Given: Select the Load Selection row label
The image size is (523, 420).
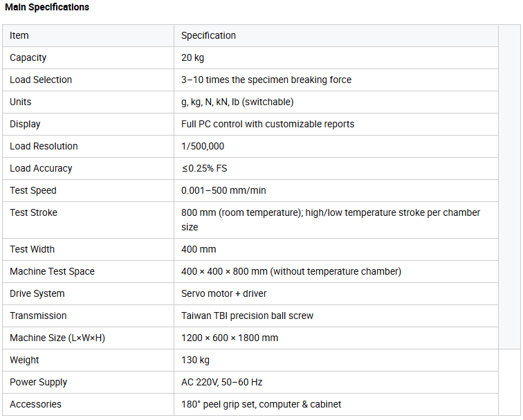Looking at the screenshot, I should (x=41, y=80).
